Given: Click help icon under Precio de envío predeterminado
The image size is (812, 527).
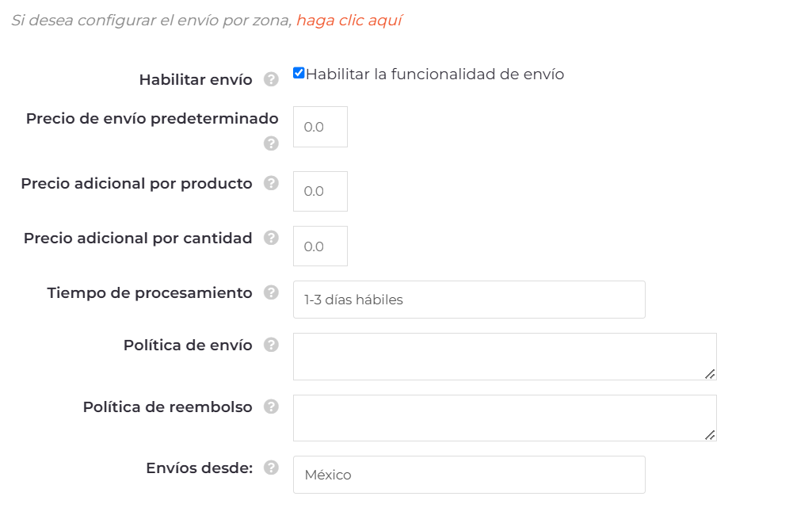Looking at the screenshot, I should click(271, 143).
